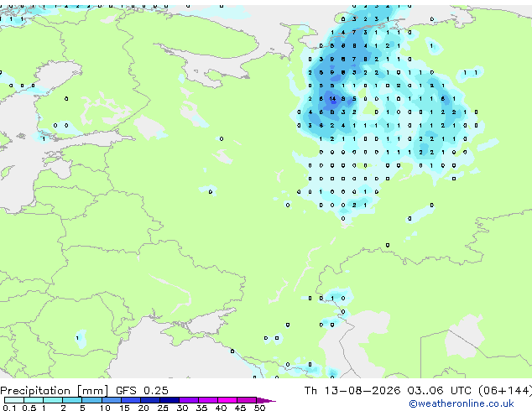Click the 1–2 mm legend color swatch

53,400
